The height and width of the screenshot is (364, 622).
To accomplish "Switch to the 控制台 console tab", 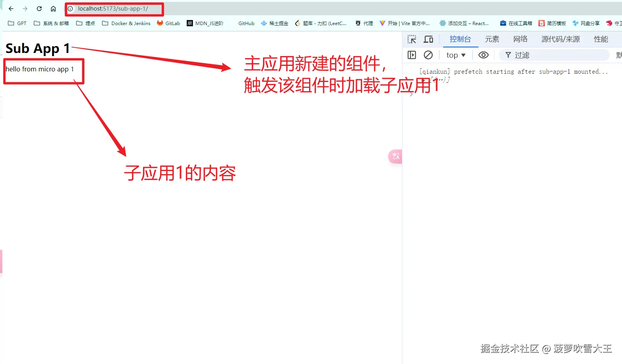I will click(x=460, y=39).
